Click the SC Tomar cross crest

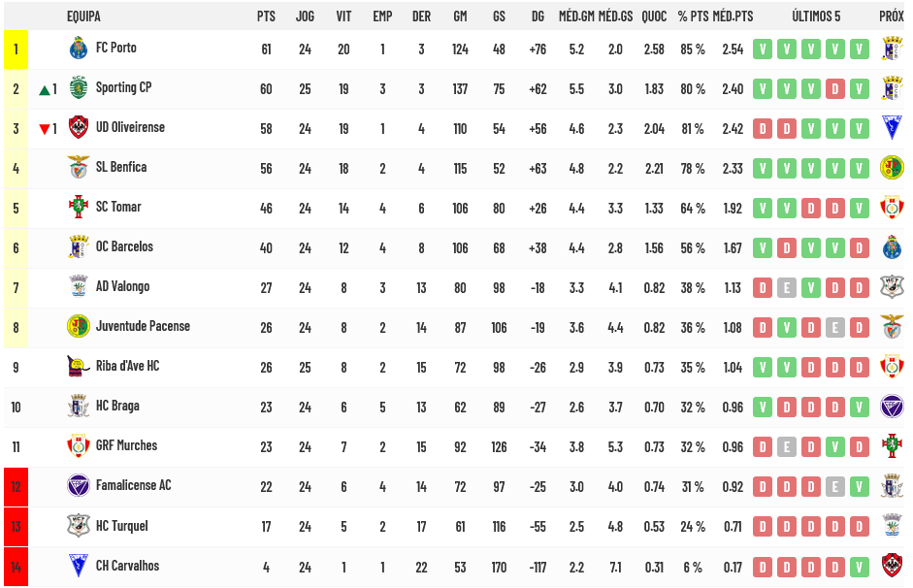point(78,208)
